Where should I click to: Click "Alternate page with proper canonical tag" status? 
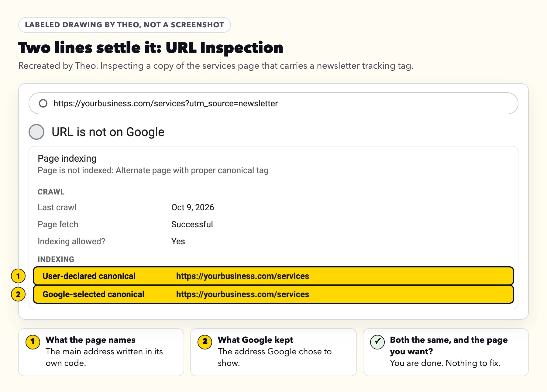pyautogui.click(x=192, y=170)
